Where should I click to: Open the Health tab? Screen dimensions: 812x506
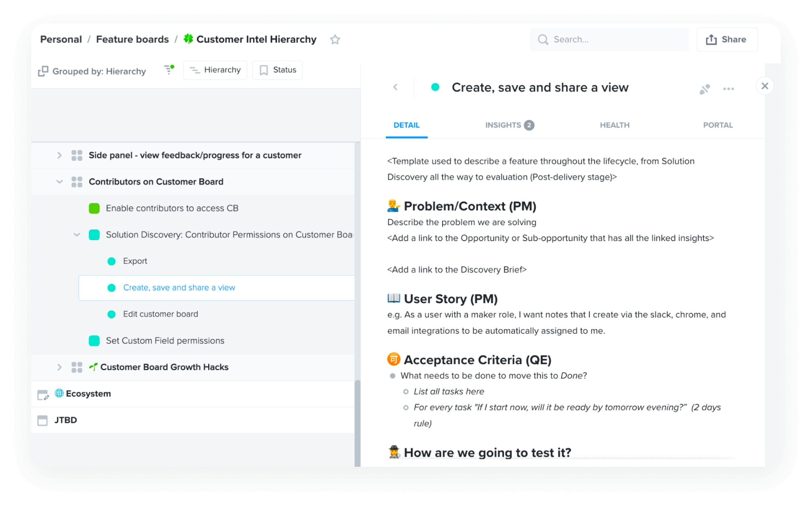click(614, 125)
